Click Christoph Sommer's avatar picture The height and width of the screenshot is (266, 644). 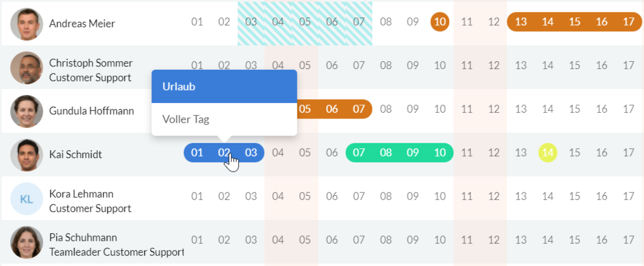(x=26, y=68)
